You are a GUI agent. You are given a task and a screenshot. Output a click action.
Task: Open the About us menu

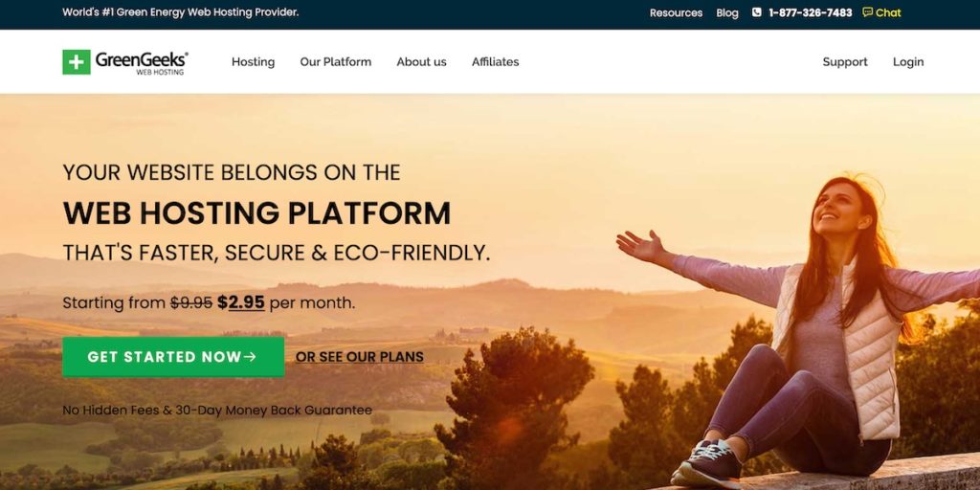421,62
